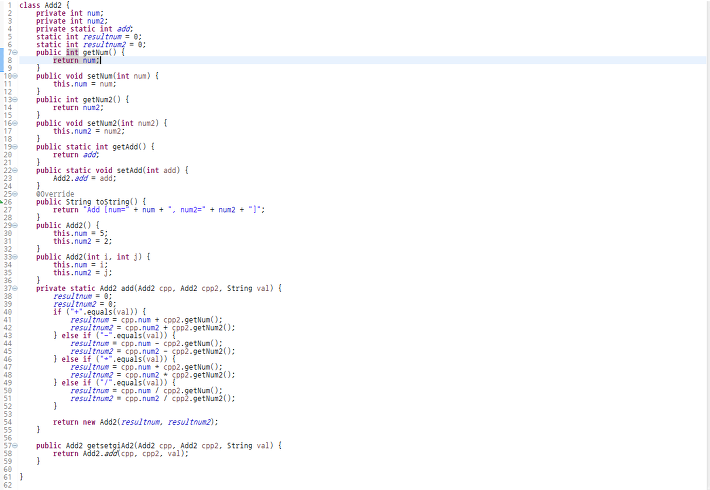Collapse the setNum2(int num2) fold on line 16
Screen dimensions: 710x490
[15, 123]
